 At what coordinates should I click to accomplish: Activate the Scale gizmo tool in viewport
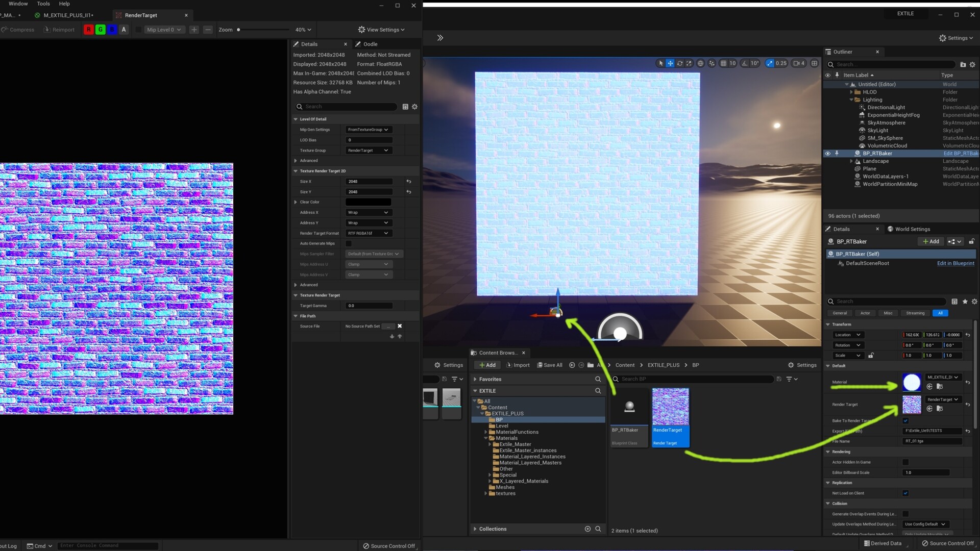(689, 63)
